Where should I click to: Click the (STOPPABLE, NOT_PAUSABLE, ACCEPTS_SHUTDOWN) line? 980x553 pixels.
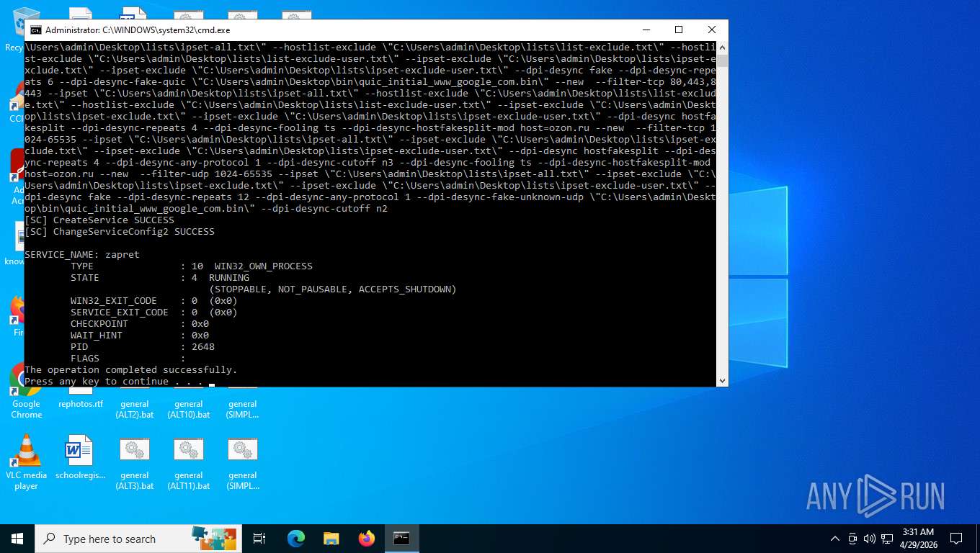[x=333, y=289]
